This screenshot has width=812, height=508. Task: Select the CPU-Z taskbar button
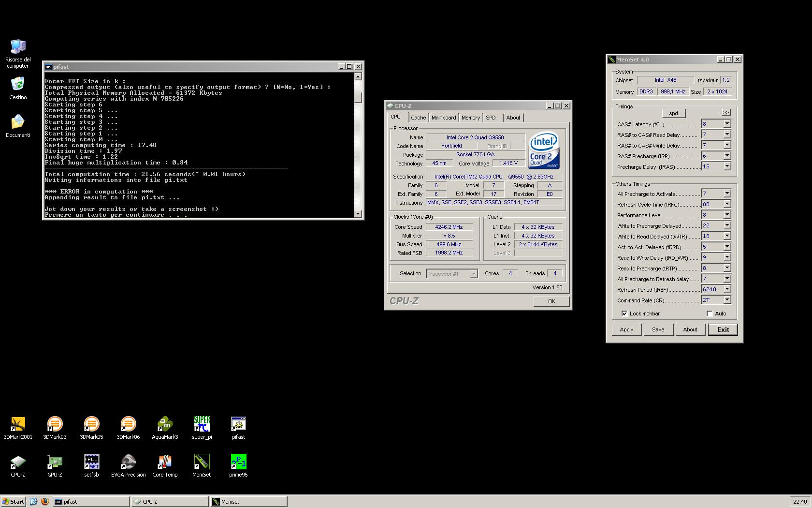tap(170, 502)
